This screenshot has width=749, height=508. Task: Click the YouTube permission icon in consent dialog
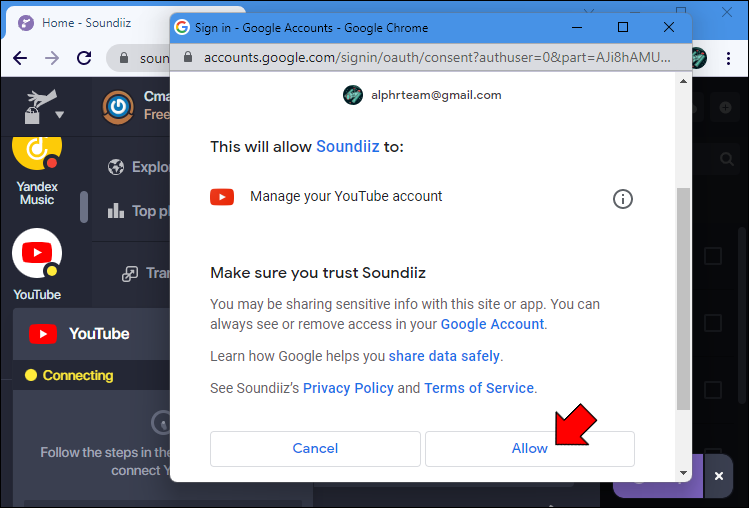pyautogui.click(x=222, y=196)
